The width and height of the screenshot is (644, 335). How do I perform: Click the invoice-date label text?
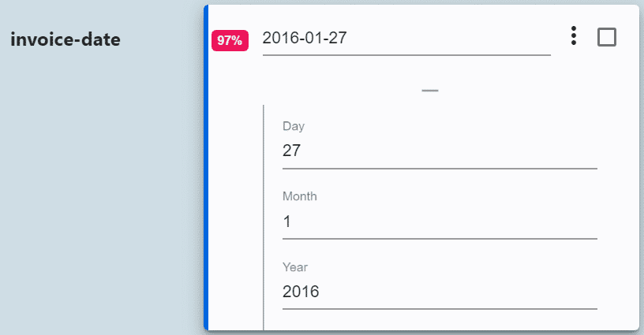pyautogui.click(x=66, y=39)
